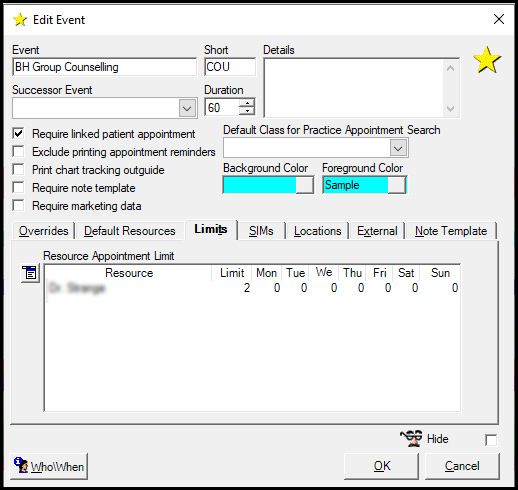Click the Event name input field
This screenshot has height=490, width=518.
105,67
